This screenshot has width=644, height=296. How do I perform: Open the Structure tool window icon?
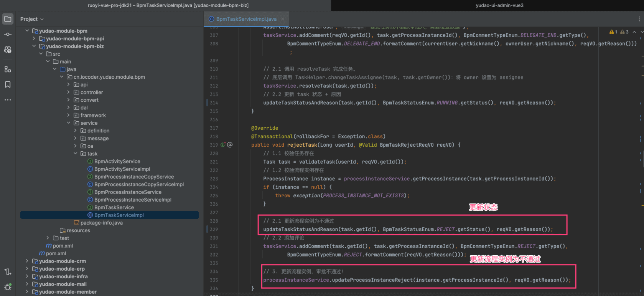pyautogui.click(x=8, y=69)
